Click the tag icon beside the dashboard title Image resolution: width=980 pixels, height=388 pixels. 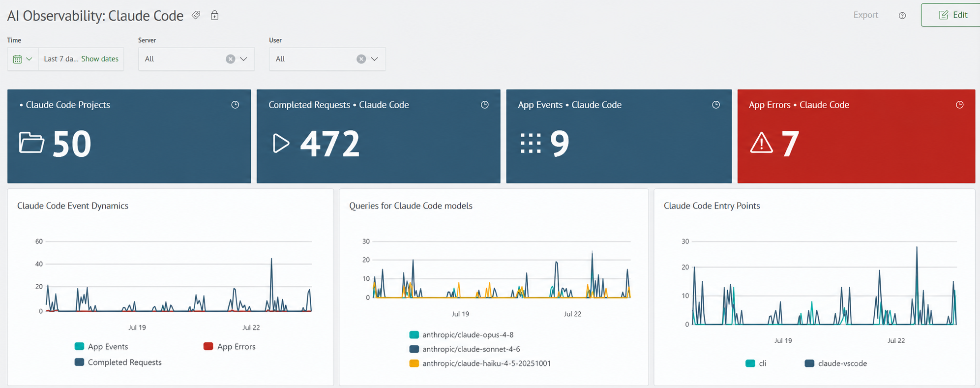click(x=196, y=15)
